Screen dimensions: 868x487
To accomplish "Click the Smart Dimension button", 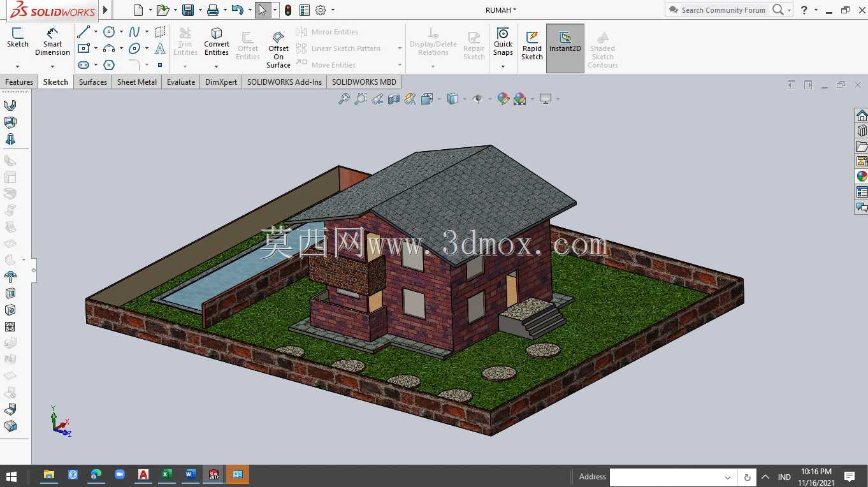I will 52,42.
